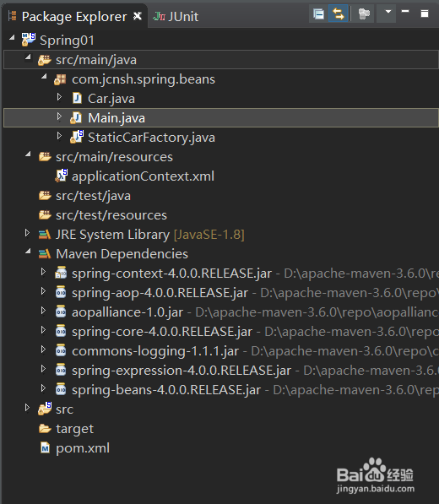Select the Car.java file label
439x504 pixels.
click(x=111, y=99)
